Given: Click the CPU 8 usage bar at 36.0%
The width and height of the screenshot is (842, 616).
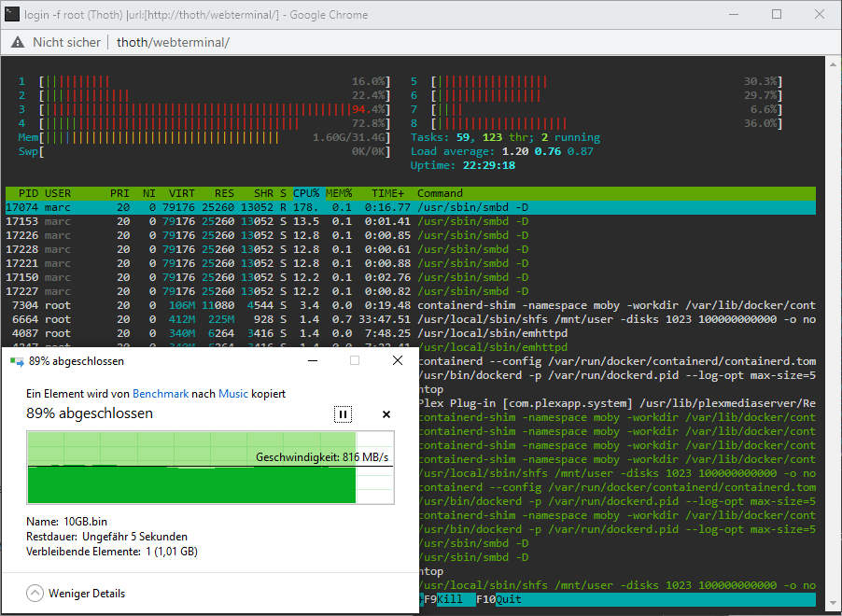Looking at the screenshot, I should coord(607,123).
